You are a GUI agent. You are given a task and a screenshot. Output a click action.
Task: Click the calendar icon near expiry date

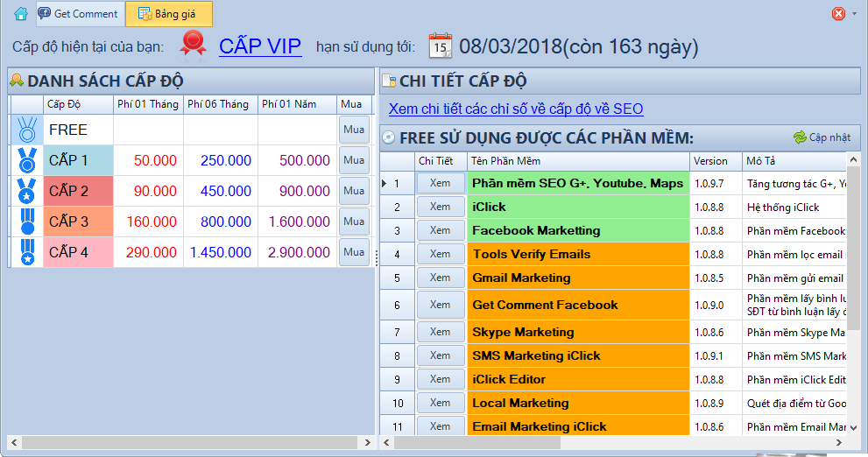[x=440, y=46]
